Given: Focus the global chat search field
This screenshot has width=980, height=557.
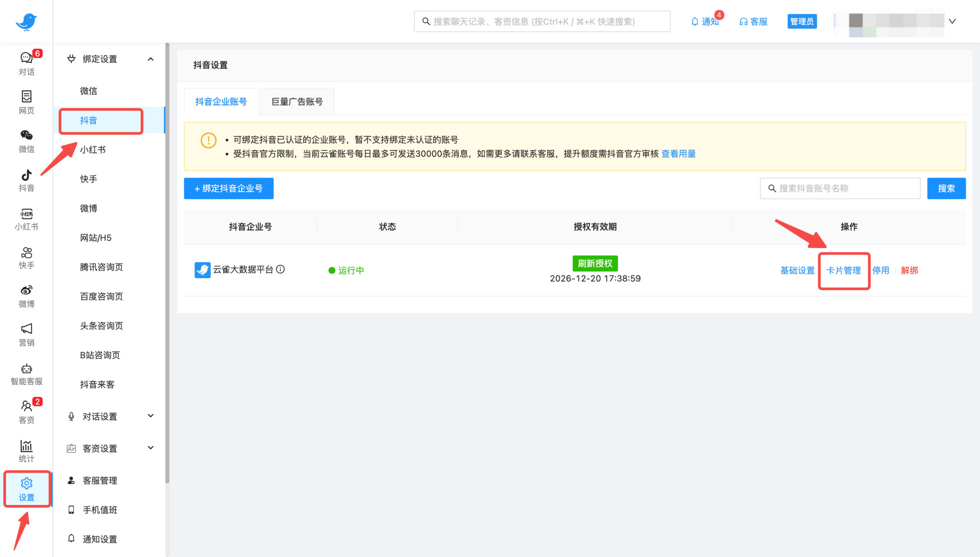Looking at the screenshot, I should tap(542, 22).
